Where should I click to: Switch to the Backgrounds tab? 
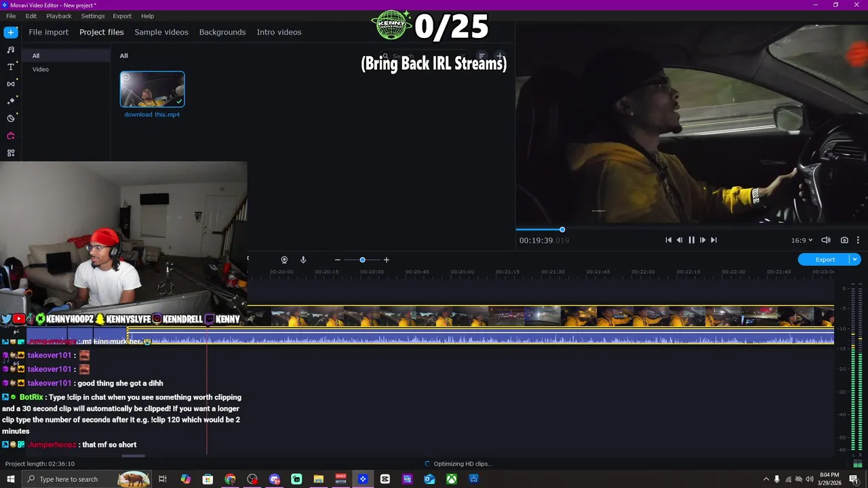point(222,32)
